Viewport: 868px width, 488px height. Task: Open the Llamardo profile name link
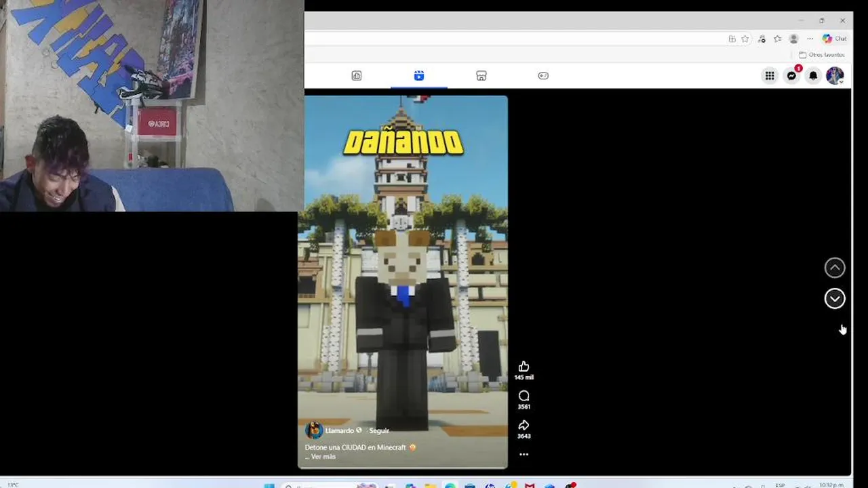point(339,430)
